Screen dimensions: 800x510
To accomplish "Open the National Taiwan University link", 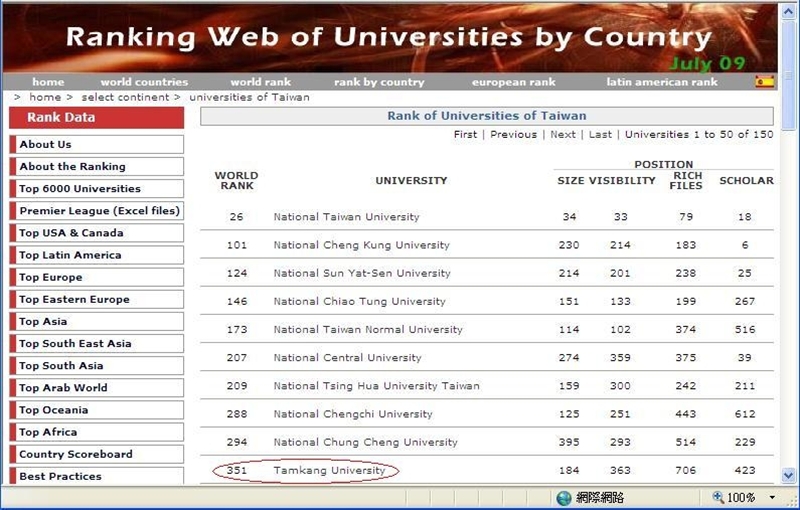I will coord(346,217).
